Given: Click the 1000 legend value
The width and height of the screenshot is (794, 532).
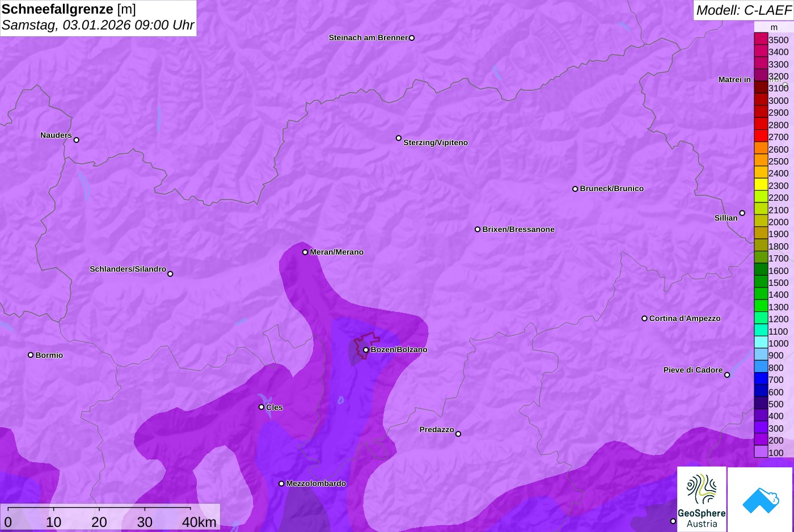Looking at the screenshot, I should [x=779, y=344].
